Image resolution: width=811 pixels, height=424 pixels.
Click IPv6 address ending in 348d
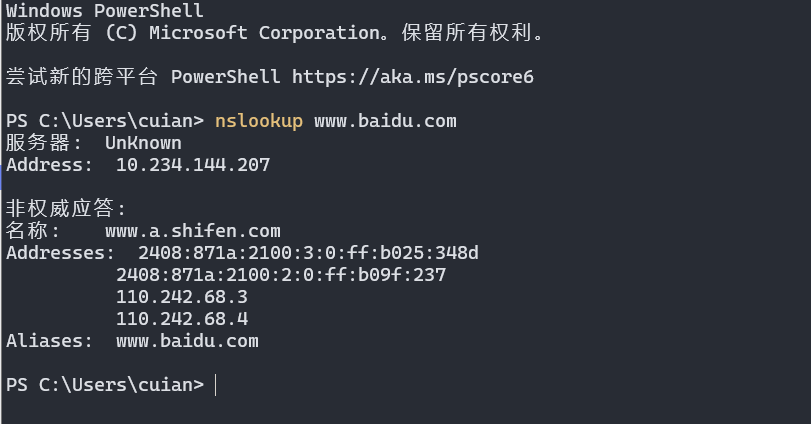[x=308, y=253]
